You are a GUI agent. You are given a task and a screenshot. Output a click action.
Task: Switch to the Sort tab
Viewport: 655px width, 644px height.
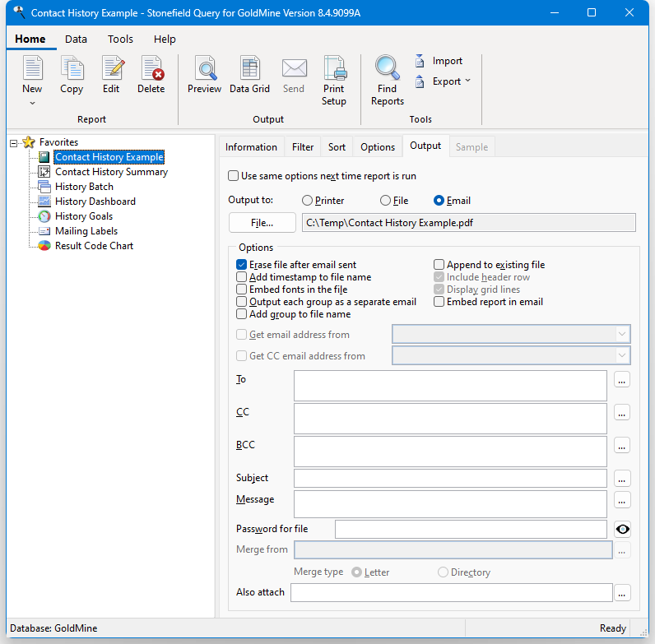(337, 147)
